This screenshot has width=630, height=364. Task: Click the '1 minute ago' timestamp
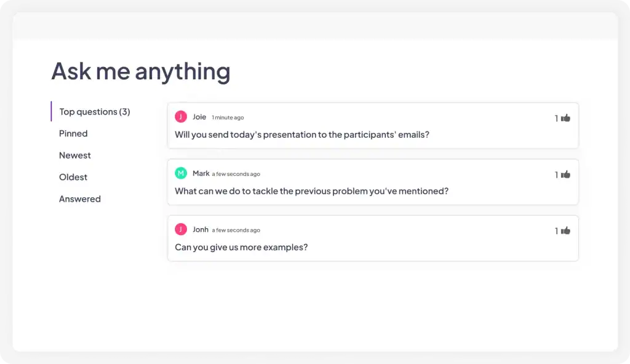coord(228,117)
